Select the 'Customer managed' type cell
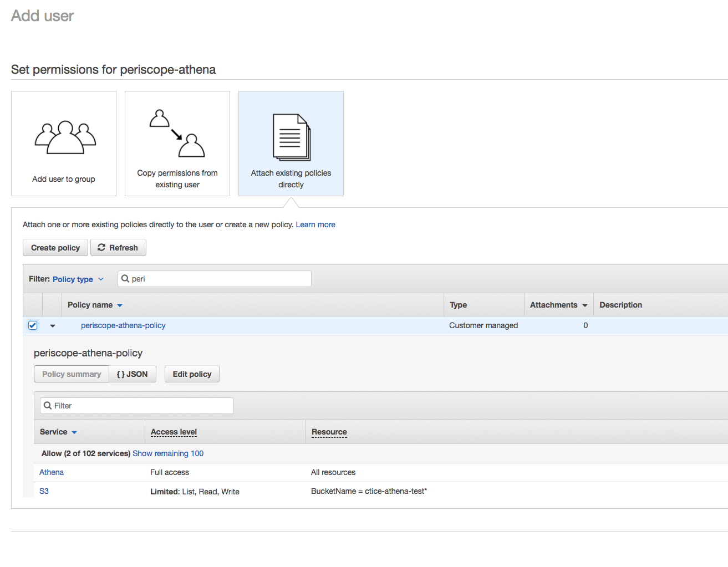Image resolution: width=728 pixels, height=567 pixels. click(x=483, y=325)
